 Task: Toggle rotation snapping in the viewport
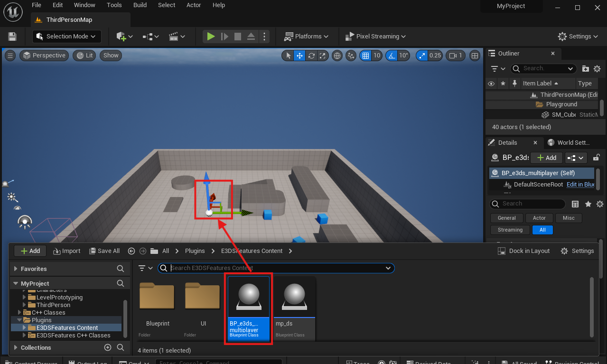(392, 56)
